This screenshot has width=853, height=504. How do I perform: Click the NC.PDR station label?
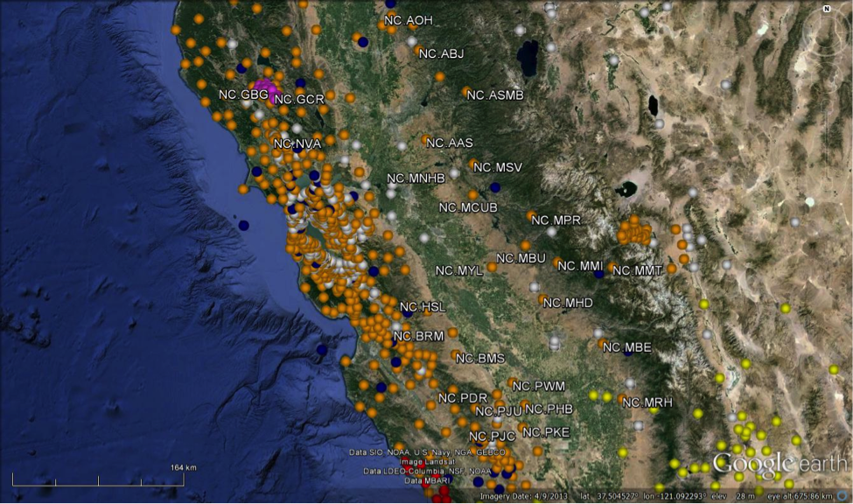point(463,398)
